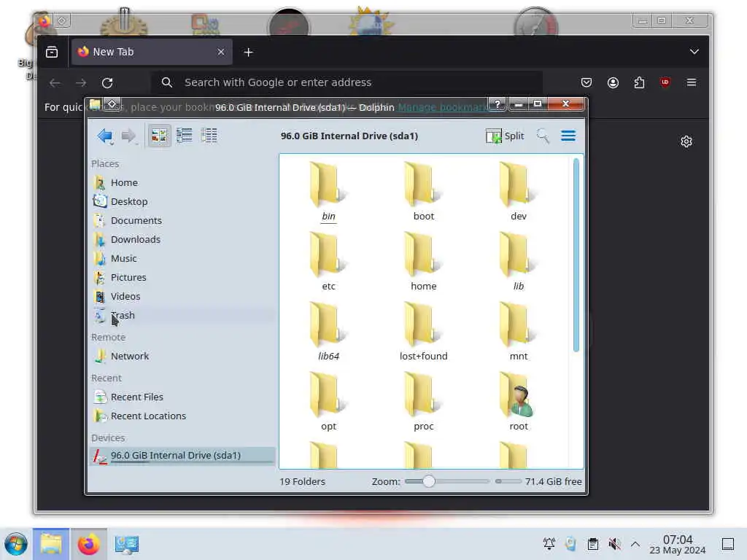Switch Dolphin to Icons view mode
The width and height of the screenshot is (747, 560).
point(159,136)
